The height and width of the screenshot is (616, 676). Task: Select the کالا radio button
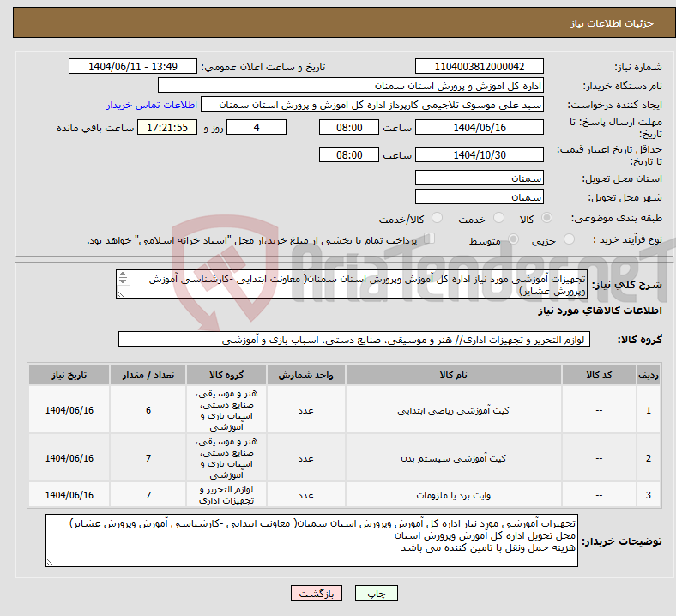click(x=546, y=218)
